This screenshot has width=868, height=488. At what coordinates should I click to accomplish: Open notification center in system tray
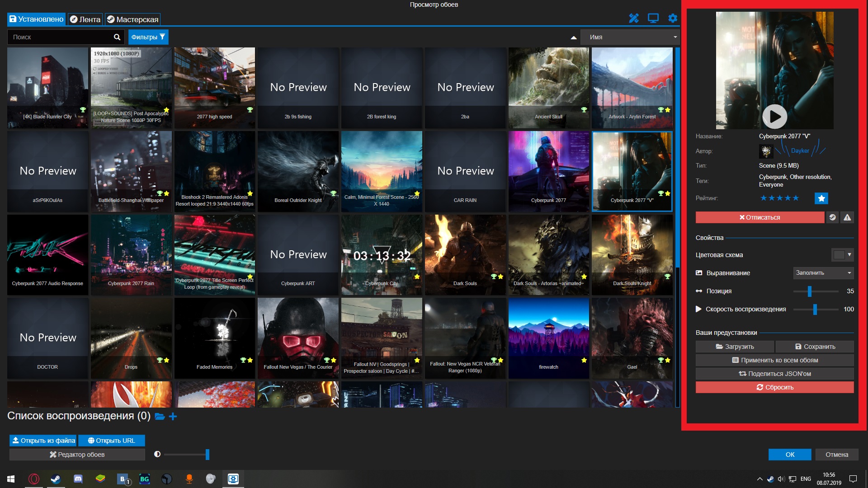pyautogui.click(x=853, y=479)
